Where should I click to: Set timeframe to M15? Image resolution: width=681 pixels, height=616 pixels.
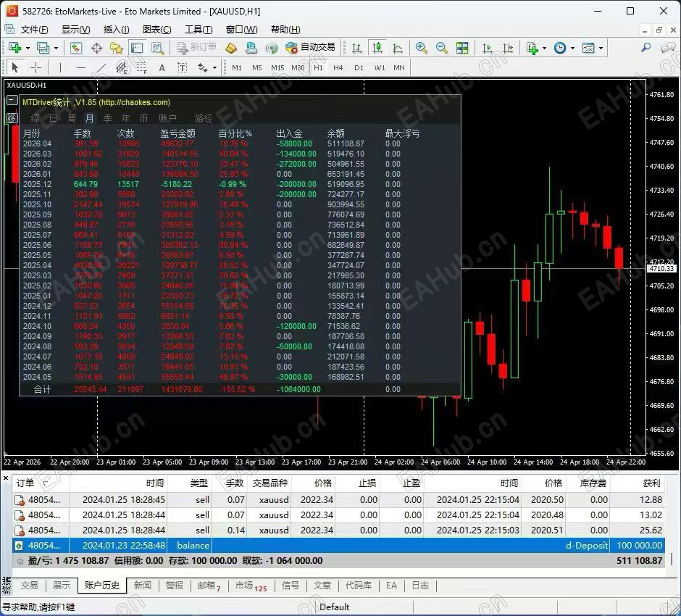coord(277,68)
